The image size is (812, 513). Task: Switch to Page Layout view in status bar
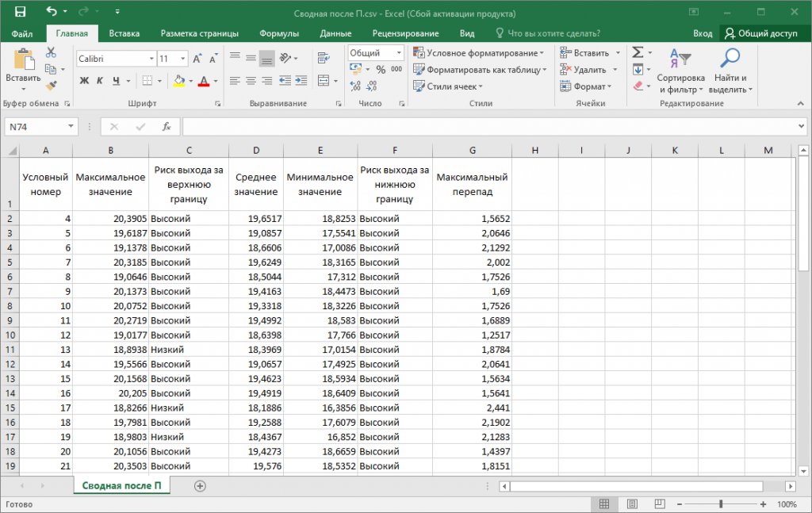coord(632,504)
